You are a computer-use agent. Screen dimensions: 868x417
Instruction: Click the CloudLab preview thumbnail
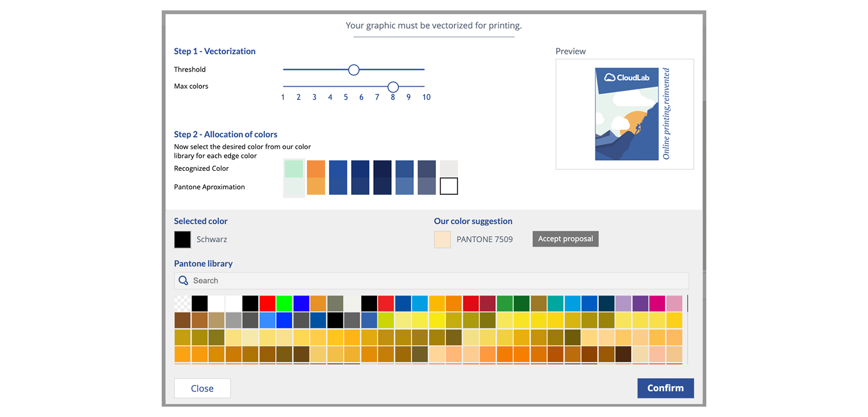(x=624, y=114)
